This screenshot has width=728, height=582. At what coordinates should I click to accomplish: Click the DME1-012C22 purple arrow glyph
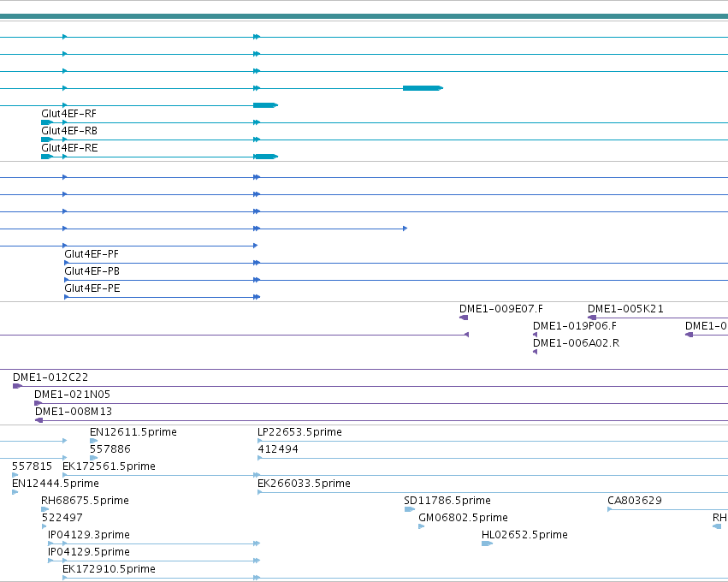pos(17,386)
